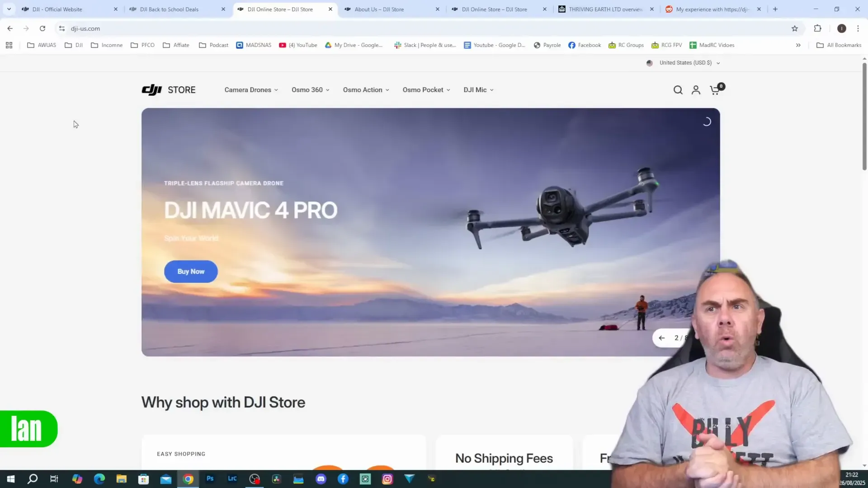Open the Chrome apps grid shortcut
This screenshot has width=868, height=488.
click(x=9, y=45)
